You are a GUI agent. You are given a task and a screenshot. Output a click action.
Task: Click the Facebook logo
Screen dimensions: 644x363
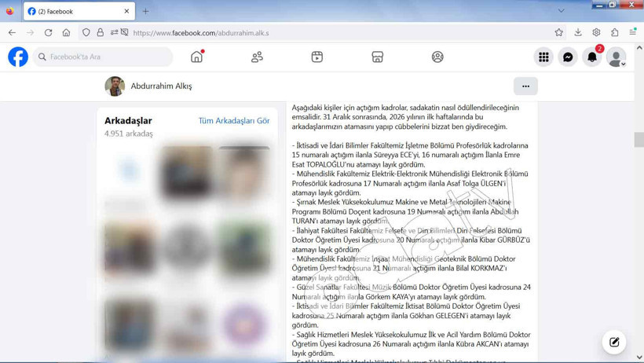18,57
